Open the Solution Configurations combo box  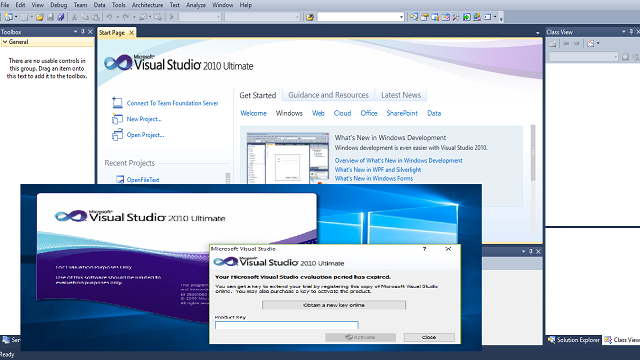(200, 17)
